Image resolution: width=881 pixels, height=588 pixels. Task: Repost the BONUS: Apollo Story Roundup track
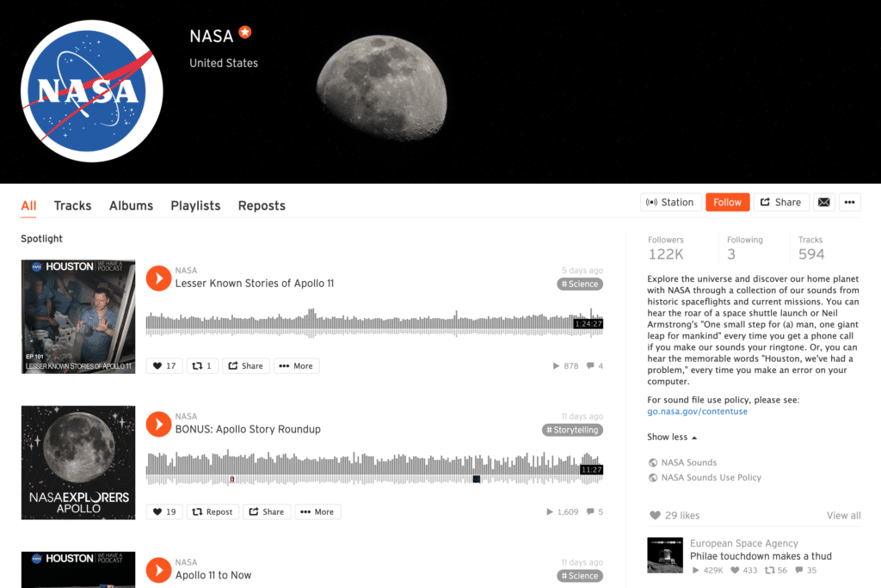point(213,511)
